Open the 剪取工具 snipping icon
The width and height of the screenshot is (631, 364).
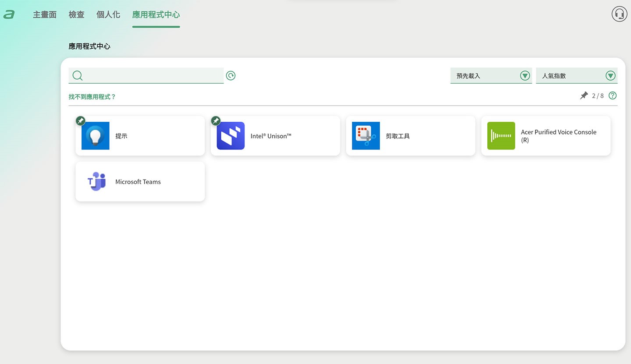click(x=366, y=136)
